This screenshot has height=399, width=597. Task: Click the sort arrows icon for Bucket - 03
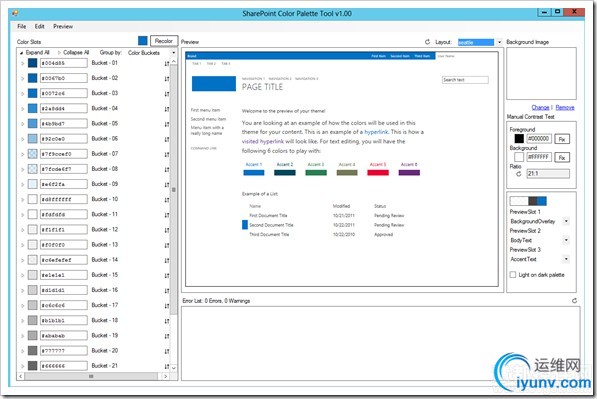click(x=167, y=94)
